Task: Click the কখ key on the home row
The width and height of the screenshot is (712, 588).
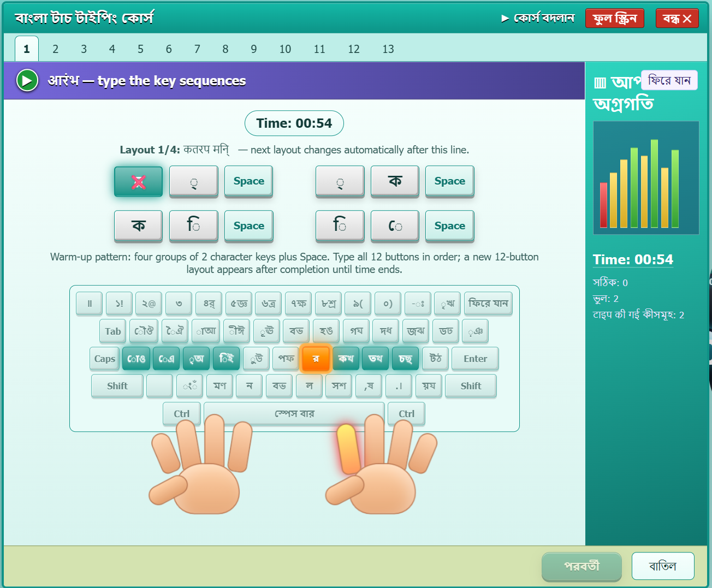Action: (346, 359)
